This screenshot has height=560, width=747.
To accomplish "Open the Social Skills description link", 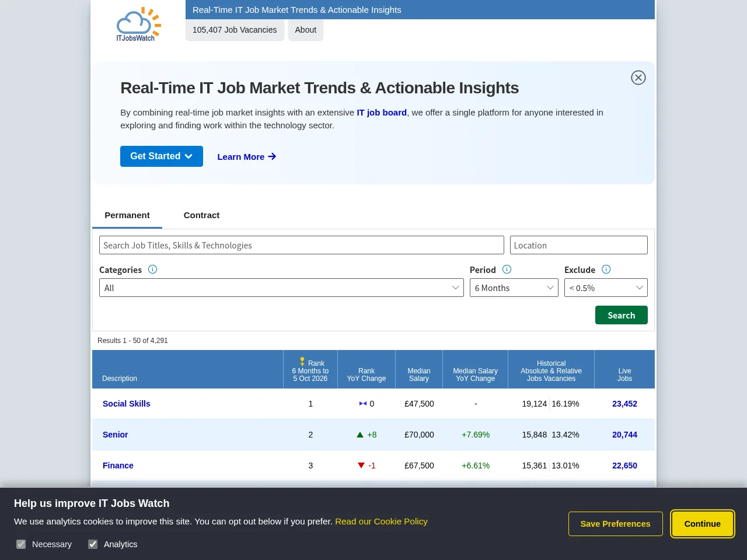I will [127, 404].
